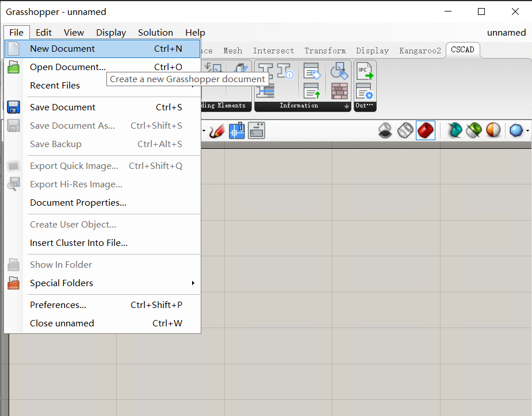The image size is (532, 416).
Task: Click the New Document blank page icon
Action: click(x=14, y=48)
